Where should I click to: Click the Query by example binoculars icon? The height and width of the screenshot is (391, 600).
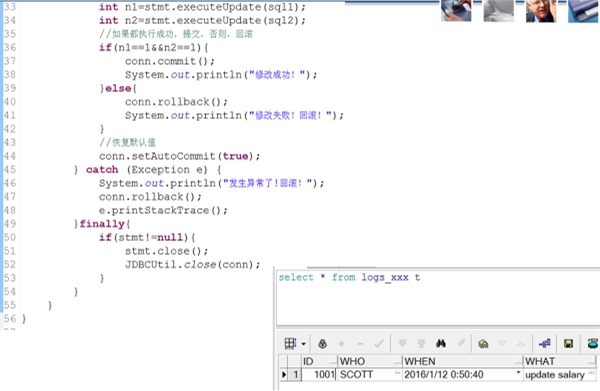(x=441, y=343)
